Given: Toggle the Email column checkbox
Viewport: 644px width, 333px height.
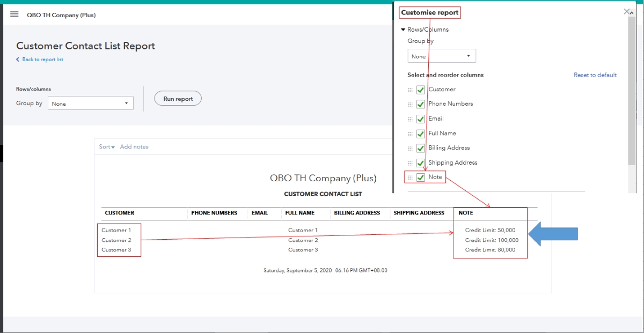Looking at the screenshot, I should (x=421, y=119).
